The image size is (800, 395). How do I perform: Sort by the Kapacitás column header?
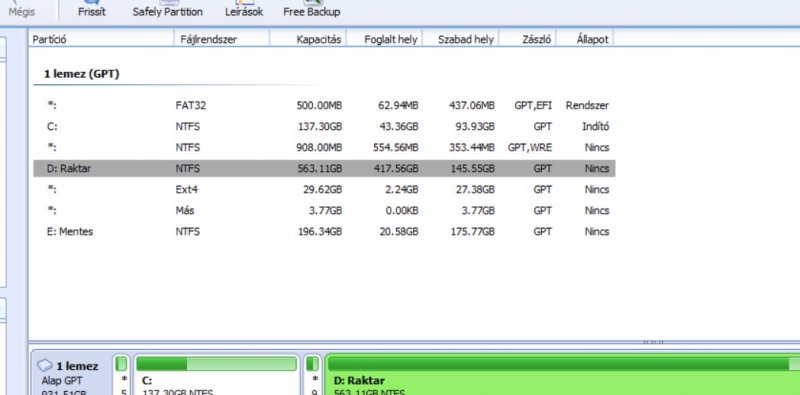[308, 39]
